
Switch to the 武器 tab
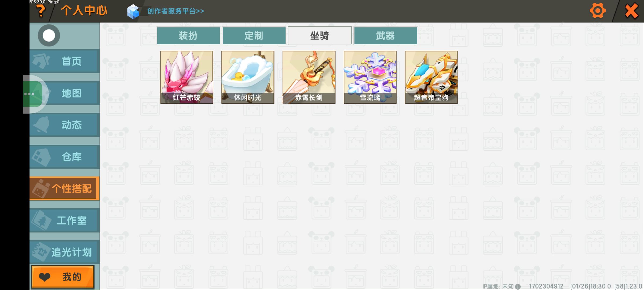(x=386, y=35)
